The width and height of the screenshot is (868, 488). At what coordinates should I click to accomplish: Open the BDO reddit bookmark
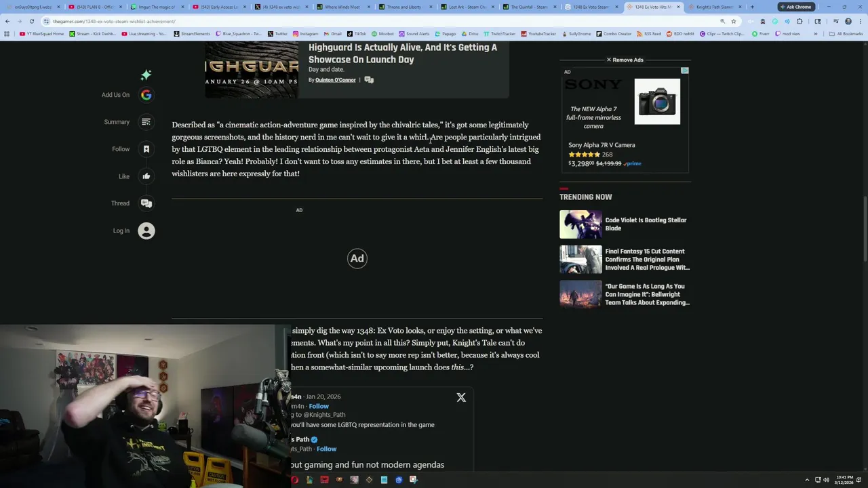tap(680, 33)
